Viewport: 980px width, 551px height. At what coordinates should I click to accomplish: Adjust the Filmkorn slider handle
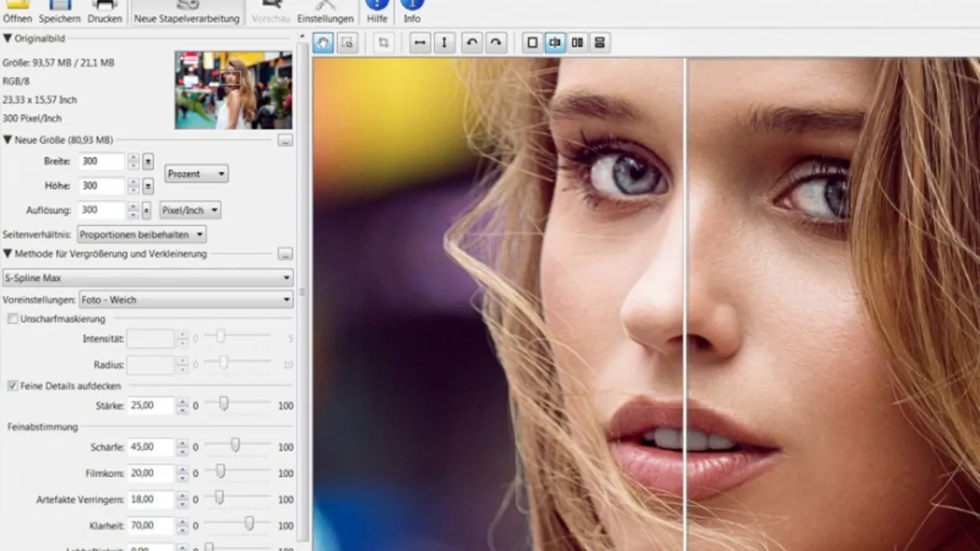pos(220,471)
